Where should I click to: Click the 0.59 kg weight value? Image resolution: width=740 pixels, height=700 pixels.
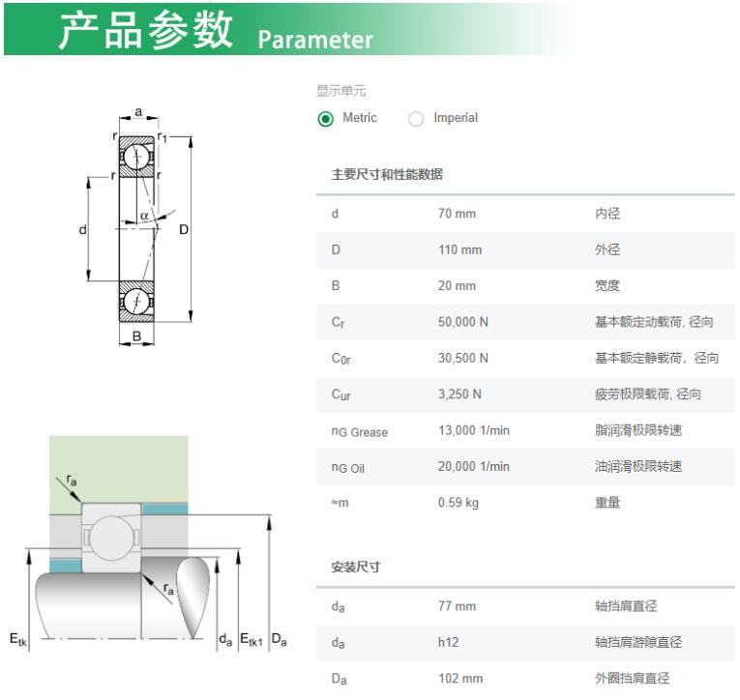[x=458, y=503]
